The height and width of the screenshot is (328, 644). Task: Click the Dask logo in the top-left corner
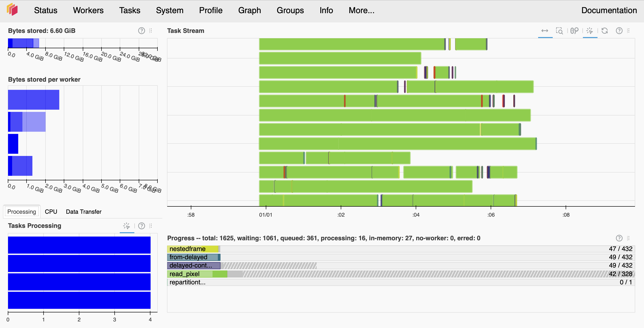tap(12, 10)
